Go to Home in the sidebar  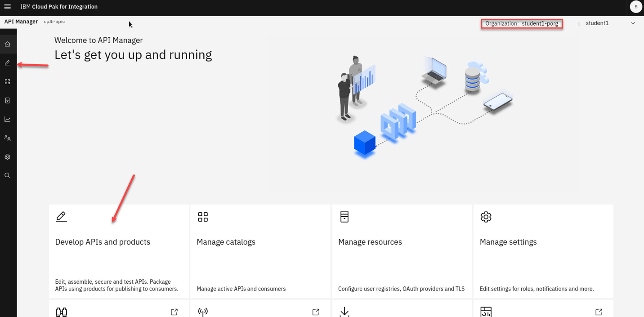point(7,44)
